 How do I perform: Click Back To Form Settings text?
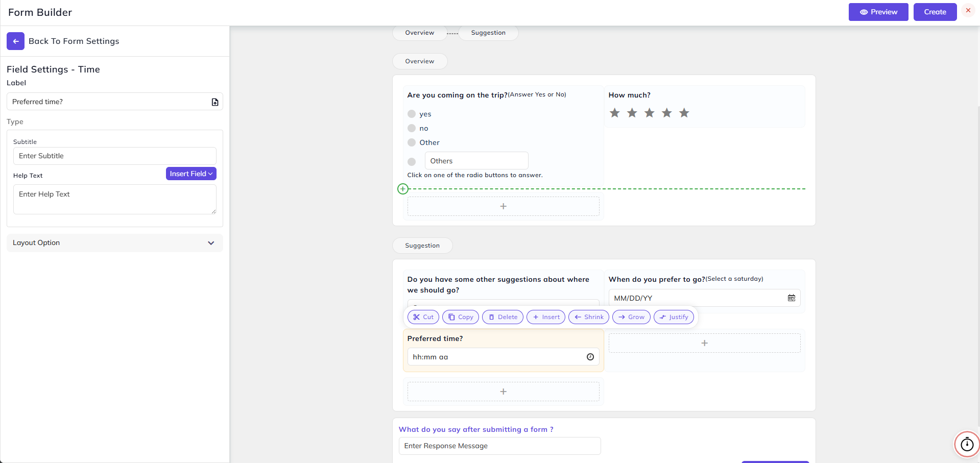[74, 41]
